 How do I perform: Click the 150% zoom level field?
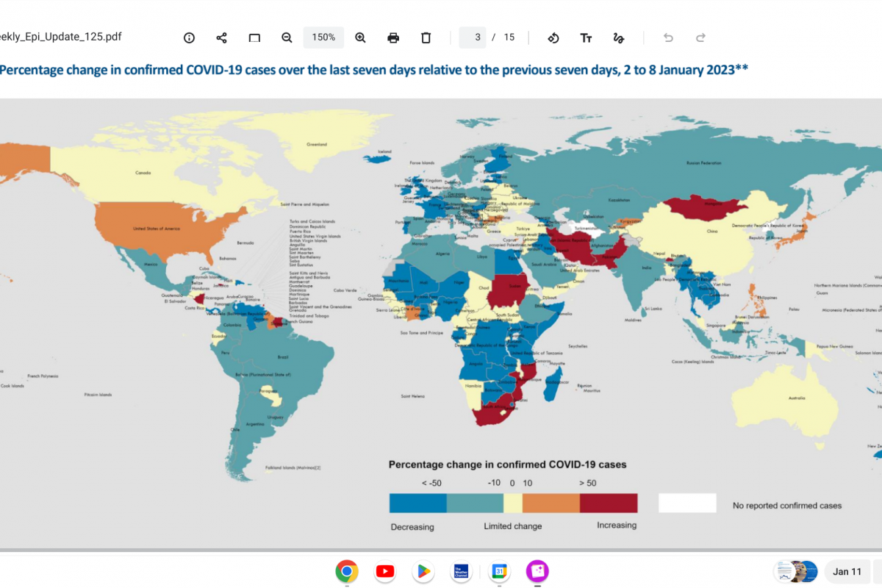[323, 37]
